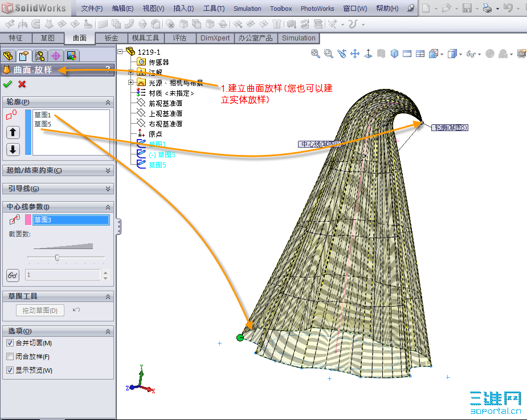The height and width of the screenshot is (420, 527).
Task: Click the Hide/Show Items glasses icon
Action: pyautogui.click(x=471, y=54)
